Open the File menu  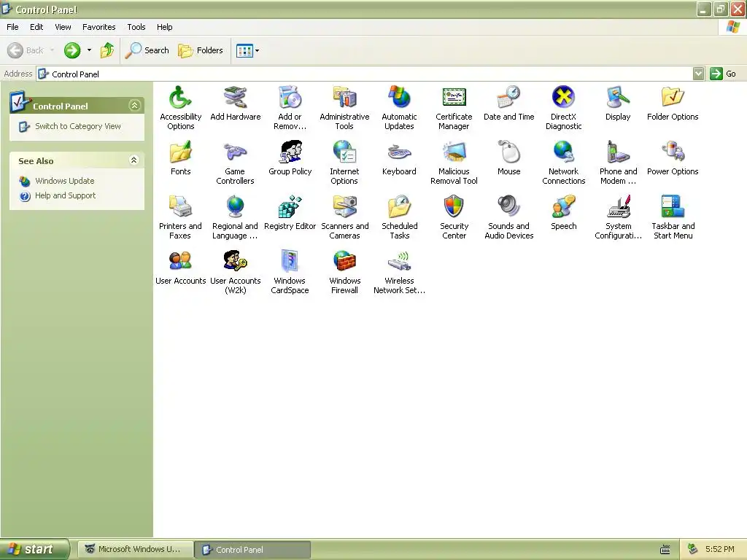[12, 27]
